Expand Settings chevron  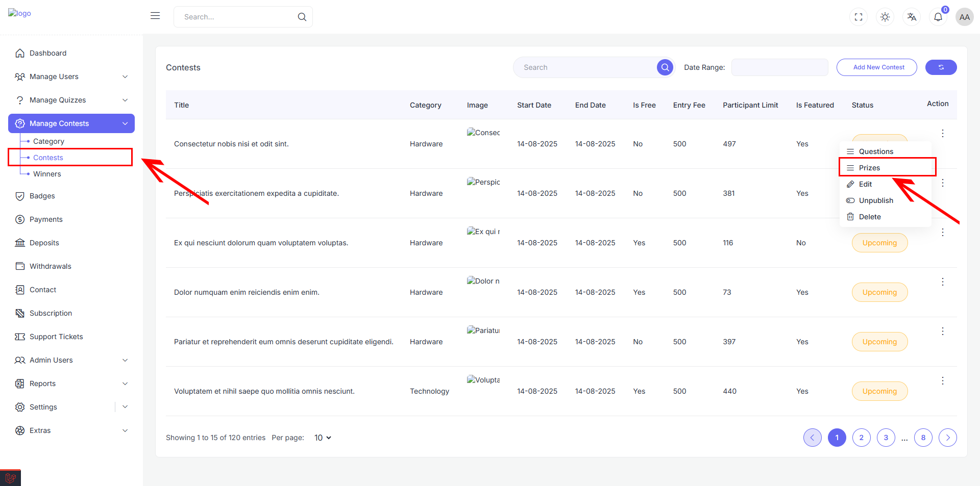125,406
